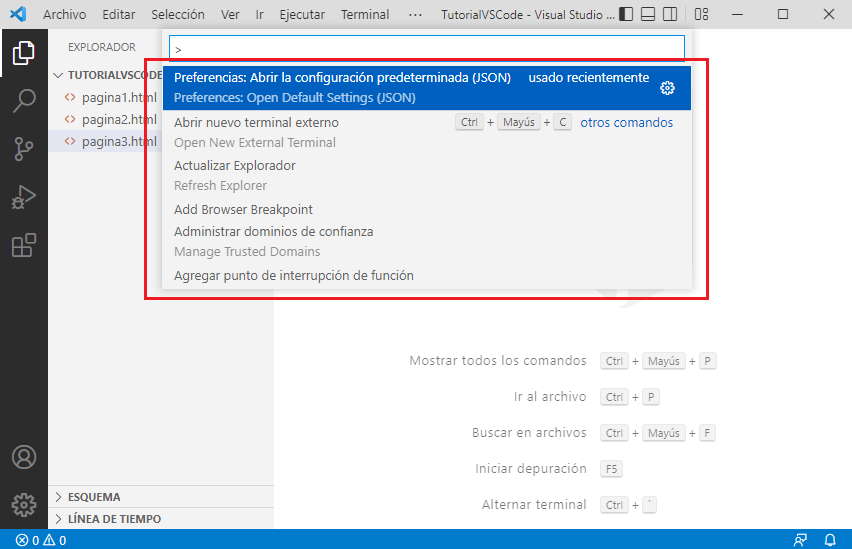Run Administrar dominios de confianza command
Image resolution: width=852 pixels, height=549 pixels.
tap(427, 241)
